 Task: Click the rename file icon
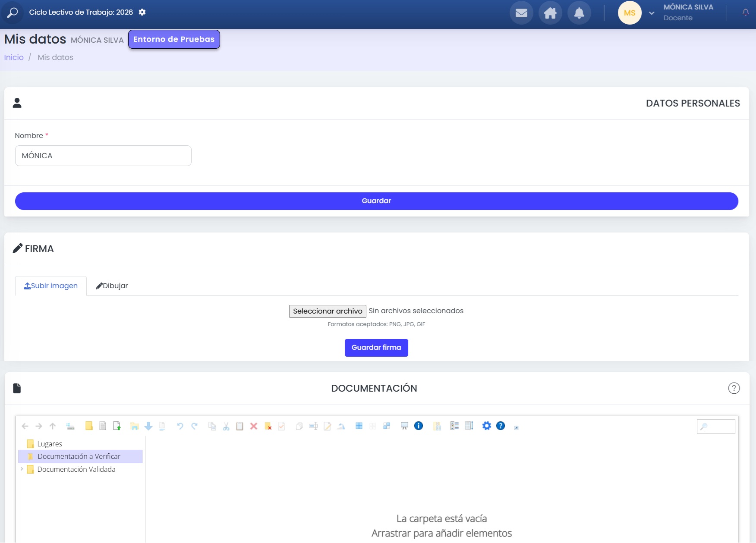(313, 426)
